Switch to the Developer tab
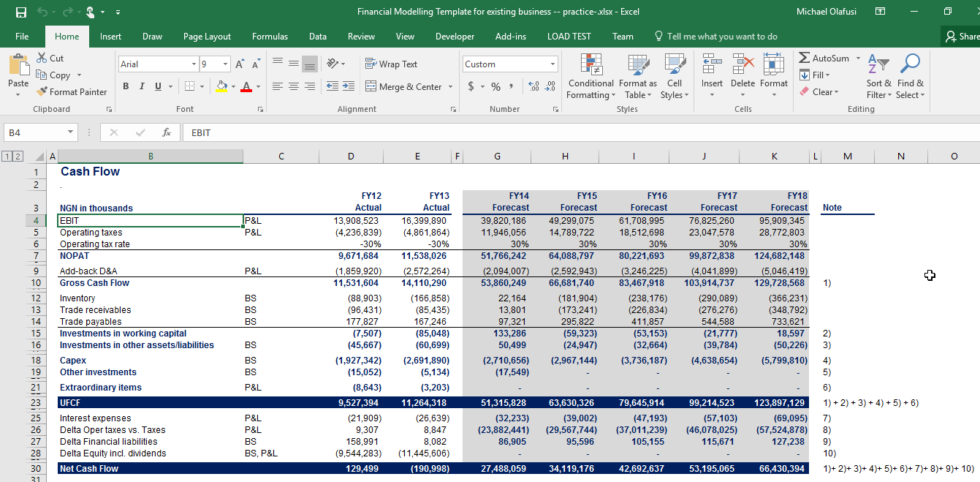Screen dimensions: 980x482 point(455,37)
